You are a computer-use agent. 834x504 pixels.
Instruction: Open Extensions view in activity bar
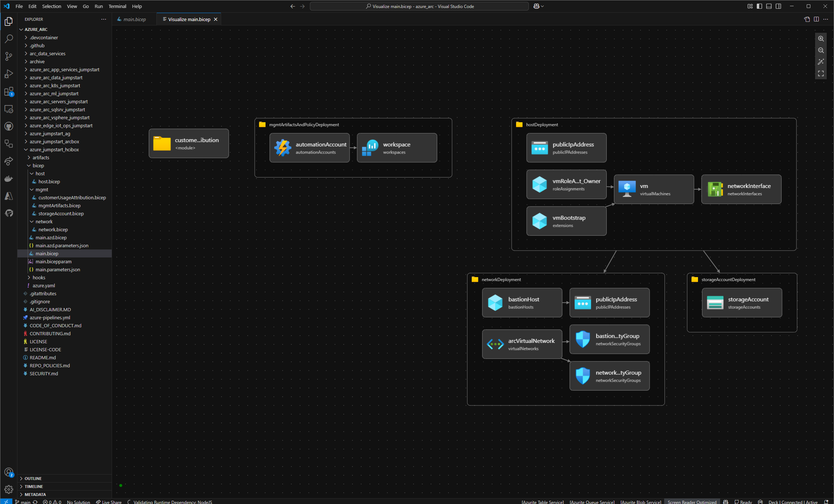(9, 91)
